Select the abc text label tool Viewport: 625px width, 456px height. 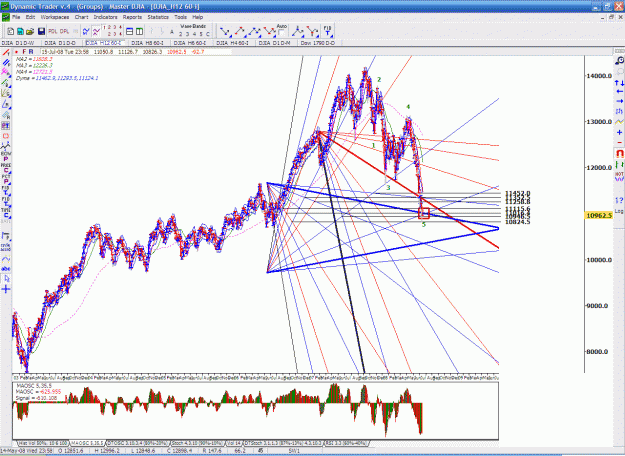pos(6,269)
